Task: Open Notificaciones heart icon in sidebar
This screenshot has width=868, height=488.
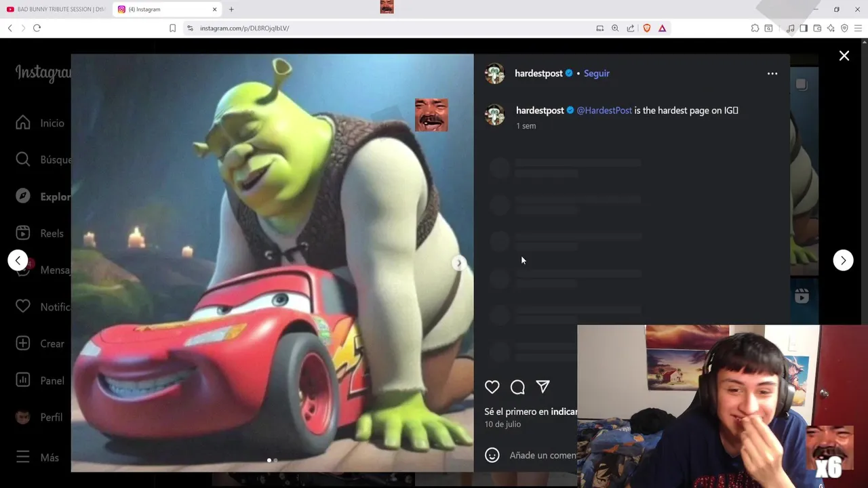Action: pos(23,306)
